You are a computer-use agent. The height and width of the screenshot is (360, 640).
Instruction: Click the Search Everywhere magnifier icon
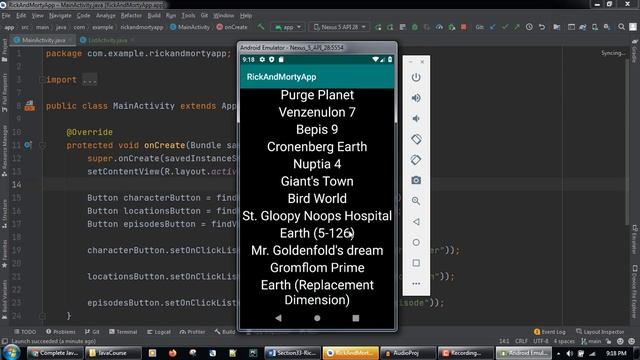point(621,27)
